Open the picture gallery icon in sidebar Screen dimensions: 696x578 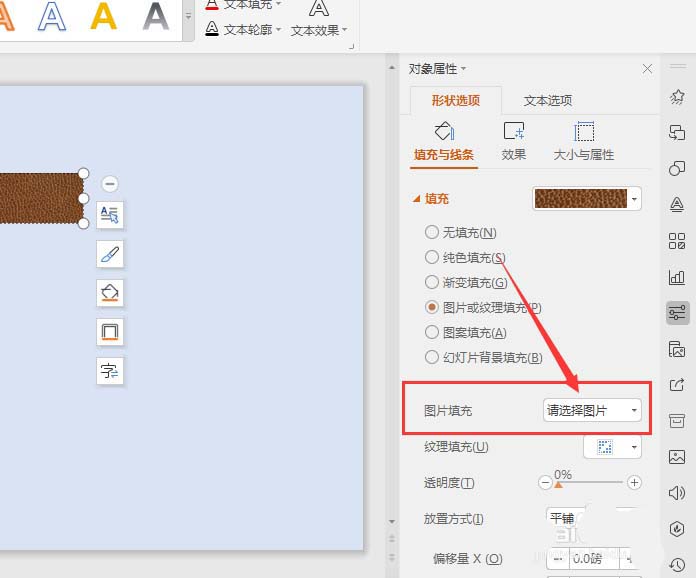(677, 349)
